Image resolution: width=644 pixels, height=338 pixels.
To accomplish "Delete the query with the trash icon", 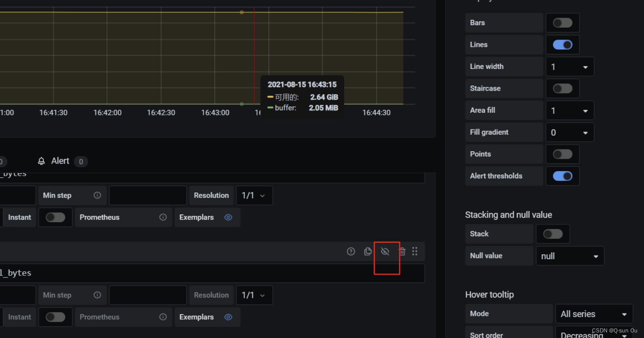I will coord(402,251).
